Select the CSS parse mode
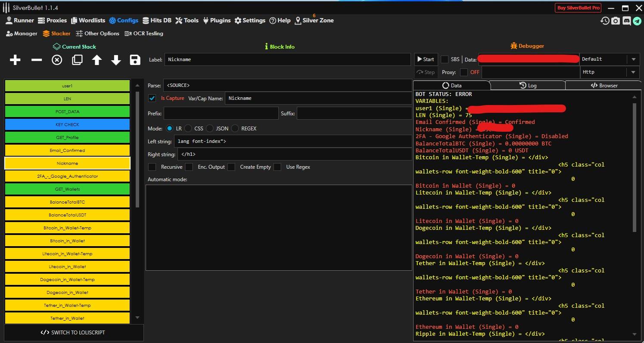Image resolution: width=644 pixels, height=343 pixels. (188, 128)
